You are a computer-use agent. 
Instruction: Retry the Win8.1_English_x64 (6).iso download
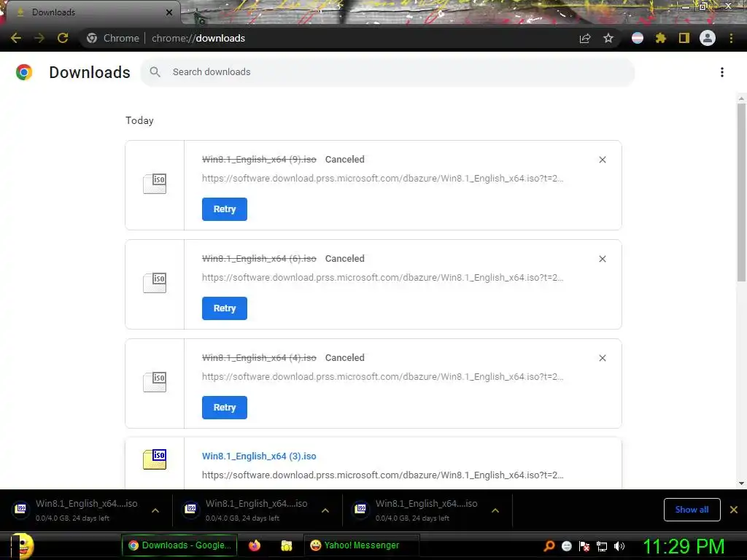[x=225, y=308]
